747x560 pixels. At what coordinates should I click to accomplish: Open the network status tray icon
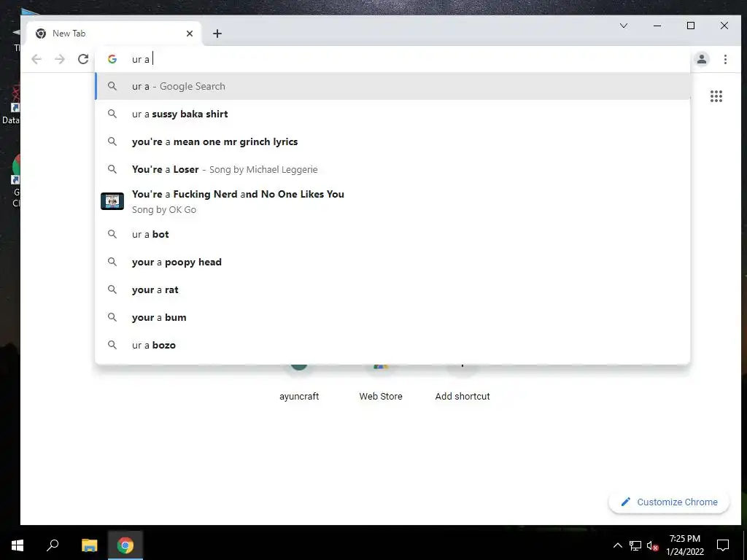click(635, 545)
